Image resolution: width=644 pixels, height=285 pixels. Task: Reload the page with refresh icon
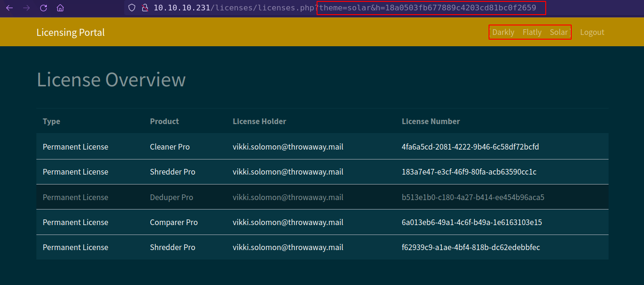pyautogui.click(x=43, y=8)
